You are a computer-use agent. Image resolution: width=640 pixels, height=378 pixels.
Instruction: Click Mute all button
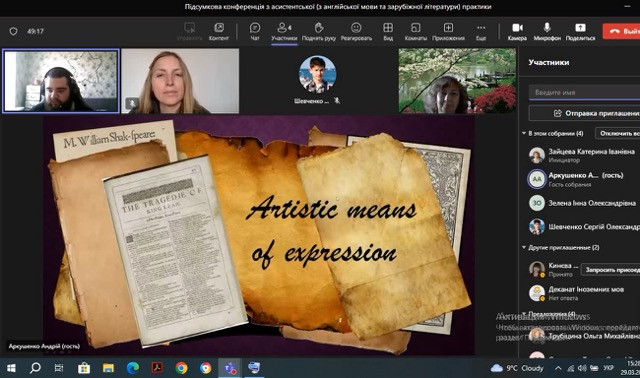pyautogui.click(x=618, y=133)
